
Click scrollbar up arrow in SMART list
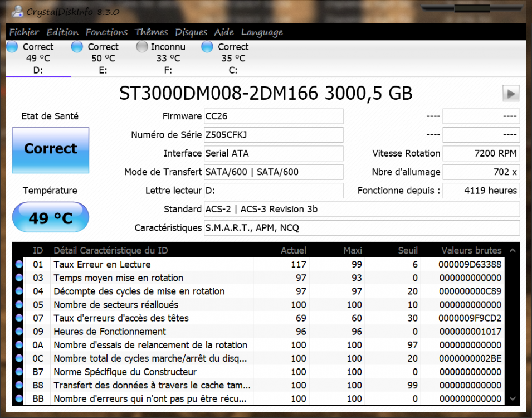[x=513, y=251]
